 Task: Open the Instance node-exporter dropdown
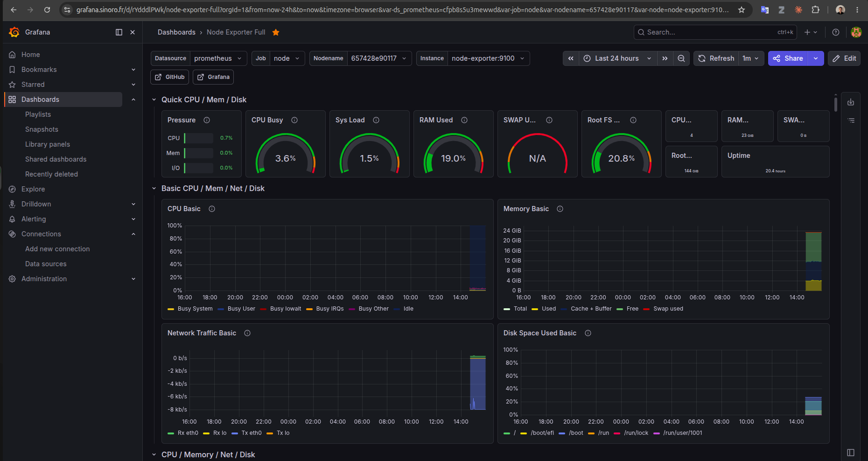coord(489,58)
